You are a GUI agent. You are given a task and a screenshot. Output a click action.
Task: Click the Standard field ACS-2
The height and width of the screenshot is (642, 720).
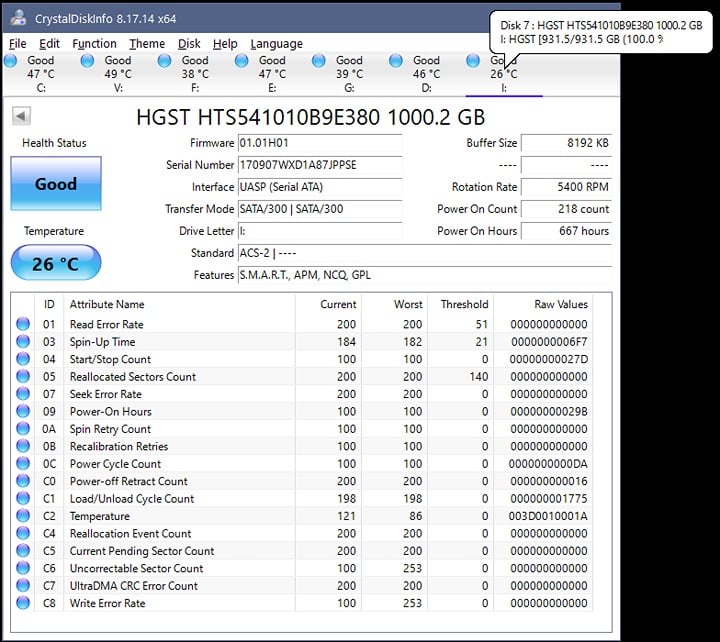click(425, 253)
